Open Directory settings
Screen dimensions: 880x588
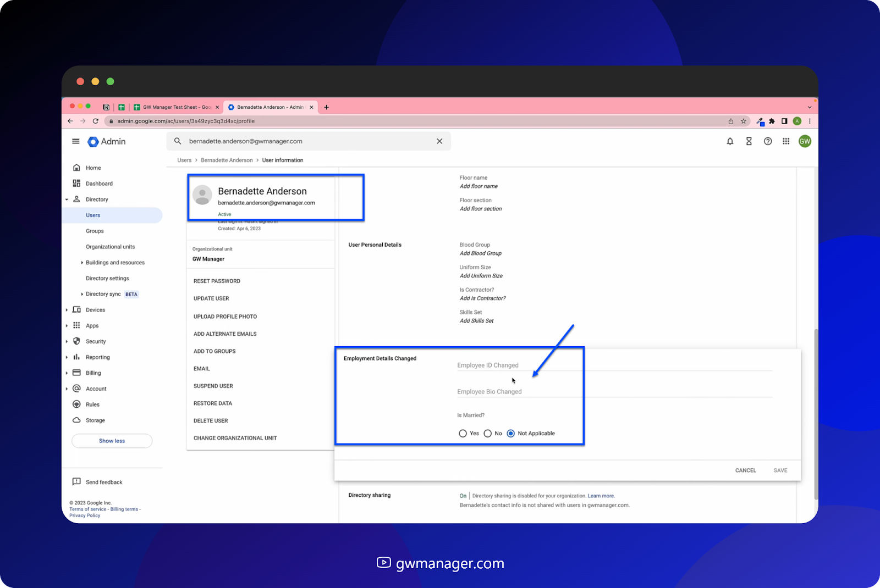[107, 279]
